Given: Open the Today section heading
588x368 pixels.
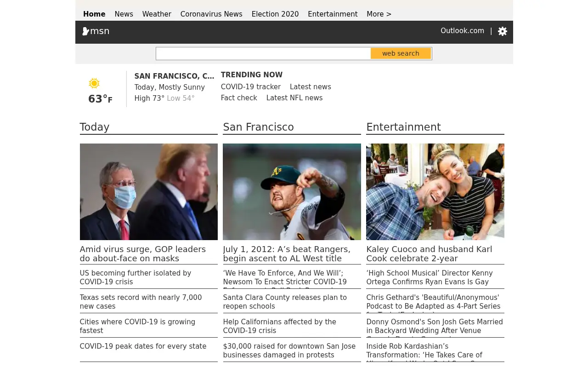Looking at the screenshot, I should click(95, 127).
